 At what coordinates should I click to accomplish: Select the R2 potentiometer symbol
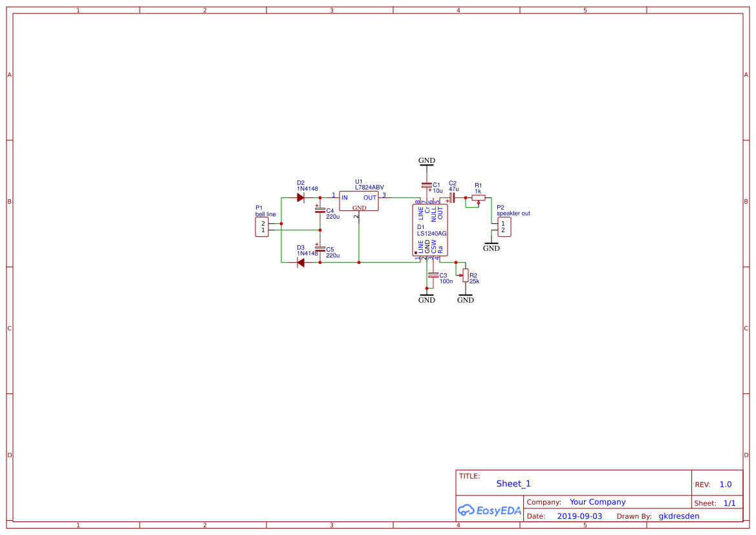(x=464, y=275)
